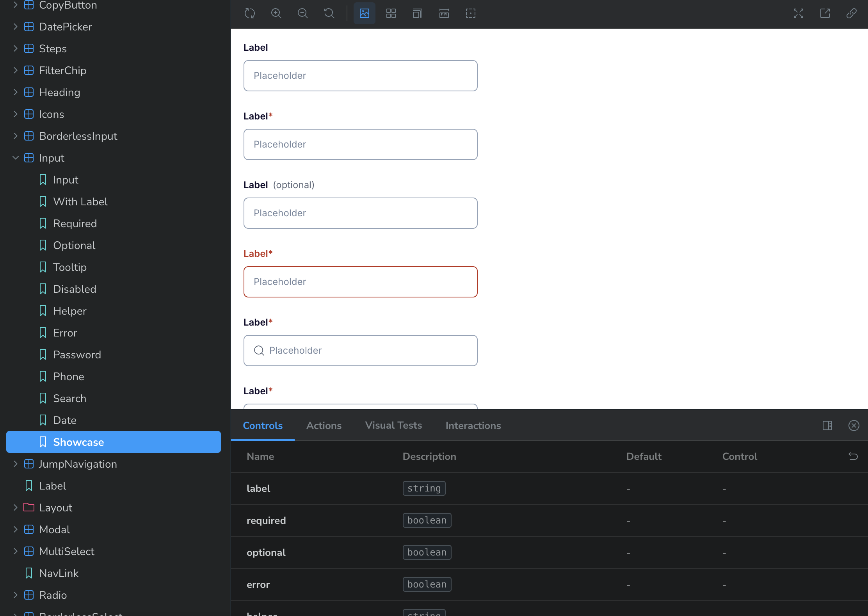Viewport: 868px width, 616px height.
Task: Toggle the background change tool
Action: (365, 14)
